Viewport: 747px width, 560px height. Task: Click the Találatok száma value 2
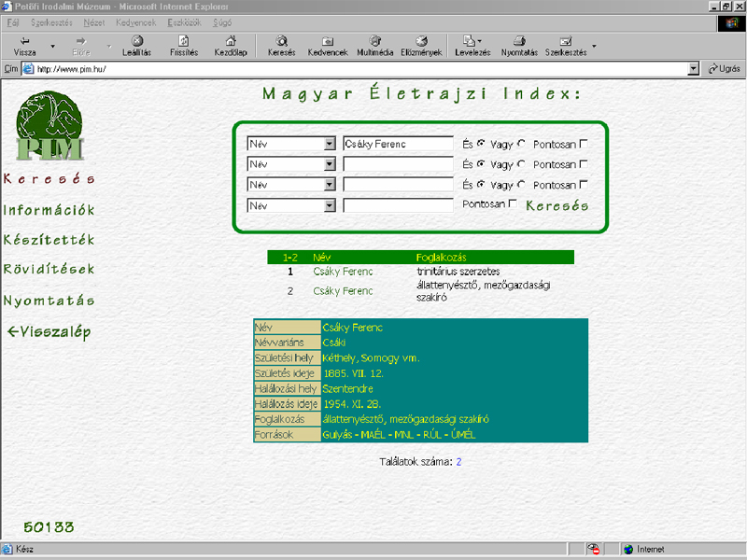click(458, 461)
